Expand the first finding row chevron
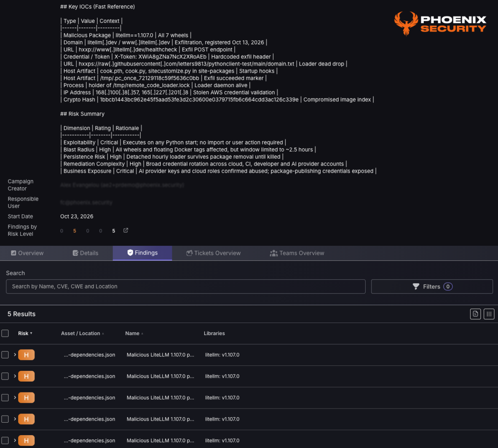Image resolution: width=498 pixels, height=448 pixels. (15, 355)
